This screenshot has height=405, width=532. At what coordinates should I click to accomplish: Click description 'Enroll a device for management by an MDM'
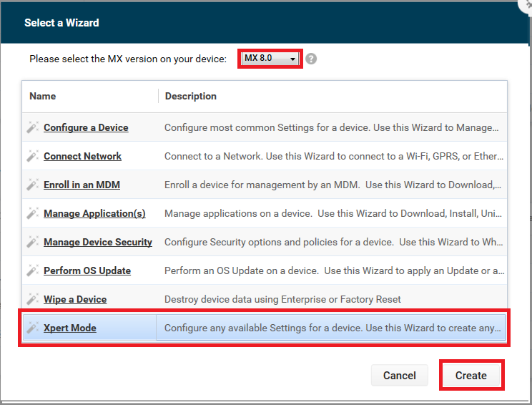[332, 185]
